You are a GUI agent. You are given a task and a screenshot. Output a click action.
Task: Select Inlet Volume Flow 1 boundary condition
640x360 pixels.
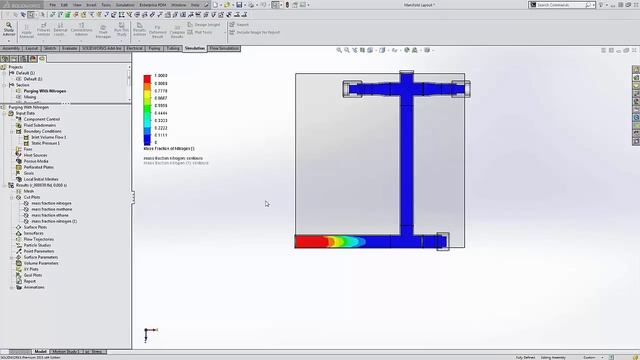[49, 137]
